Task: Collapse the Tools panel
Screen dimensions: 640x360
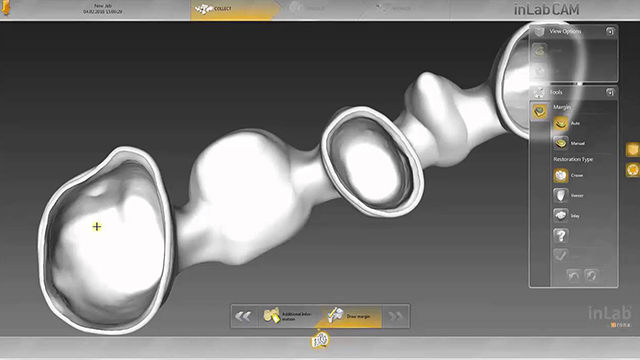Action: pos(610,92)
